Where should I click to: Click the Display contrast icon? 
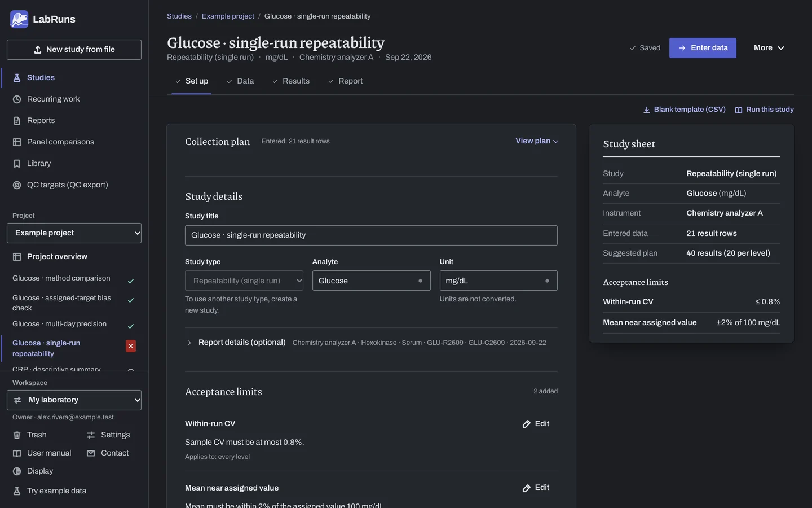coord(17,471)
